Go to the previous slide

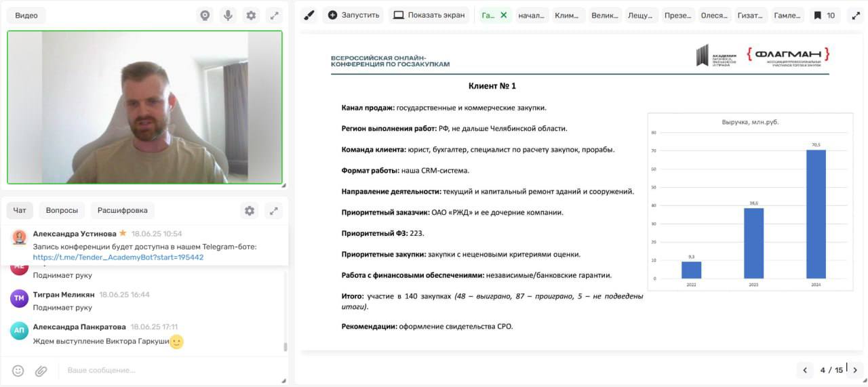point(805,370)
